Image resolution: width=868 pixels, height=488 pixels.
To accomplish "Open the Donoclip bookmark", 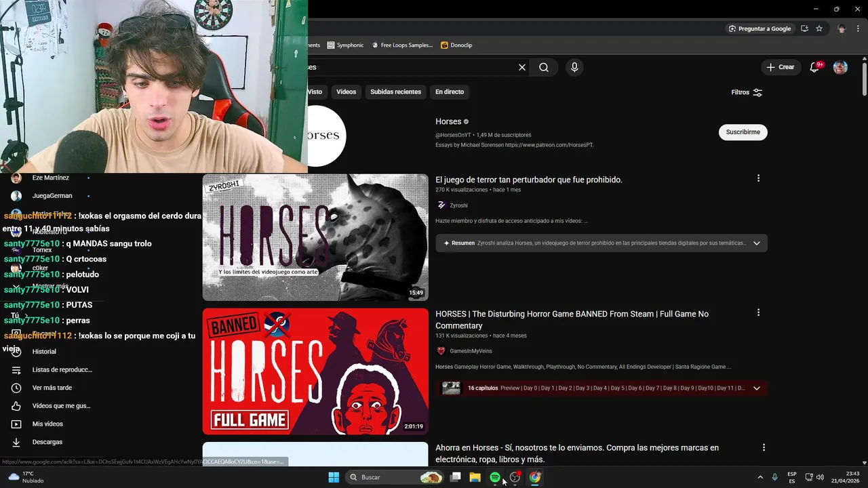I will (x=456, y=45).
